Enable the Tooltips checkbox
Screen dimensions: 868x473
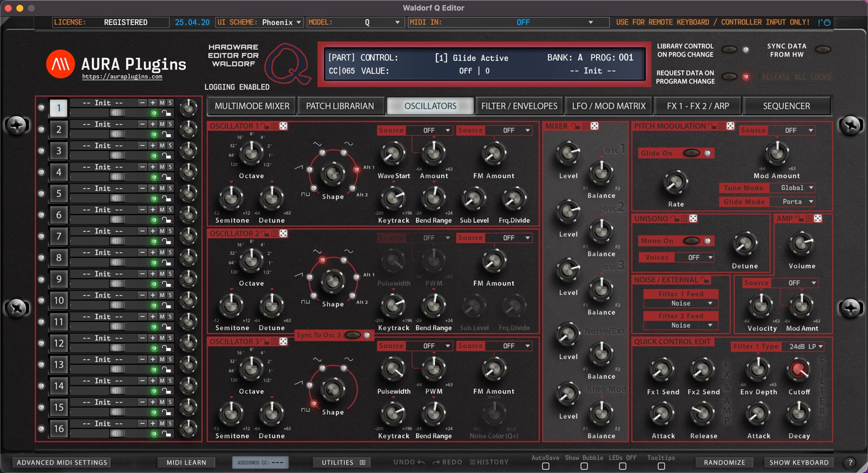pyautogui.click(x=661, y=466)
